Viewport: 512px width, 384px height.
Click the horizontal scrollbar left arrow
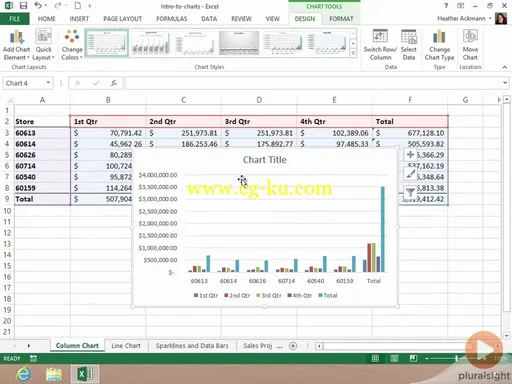pos(319,346)
